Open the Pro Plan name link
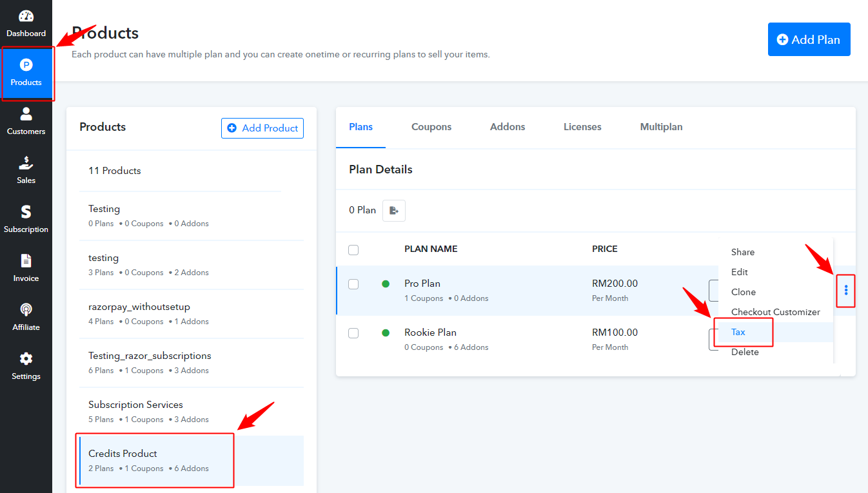868x493 pixels. (422, 284)
